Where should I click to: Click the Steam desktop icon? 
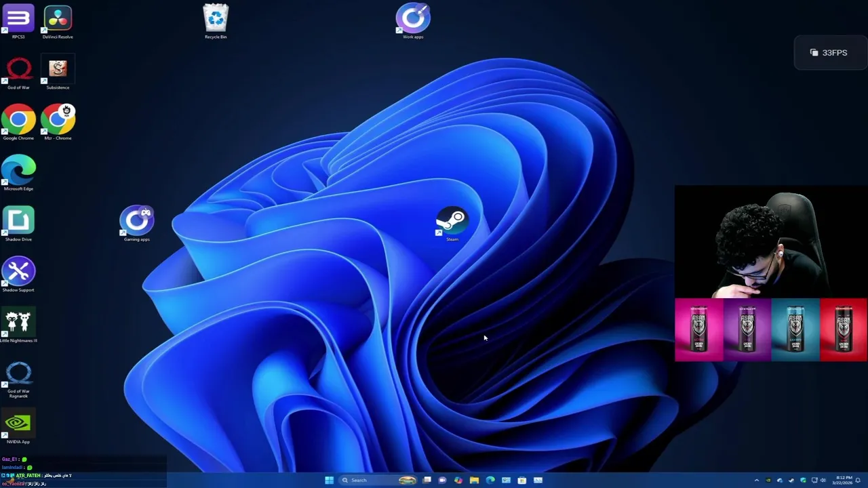452,224
